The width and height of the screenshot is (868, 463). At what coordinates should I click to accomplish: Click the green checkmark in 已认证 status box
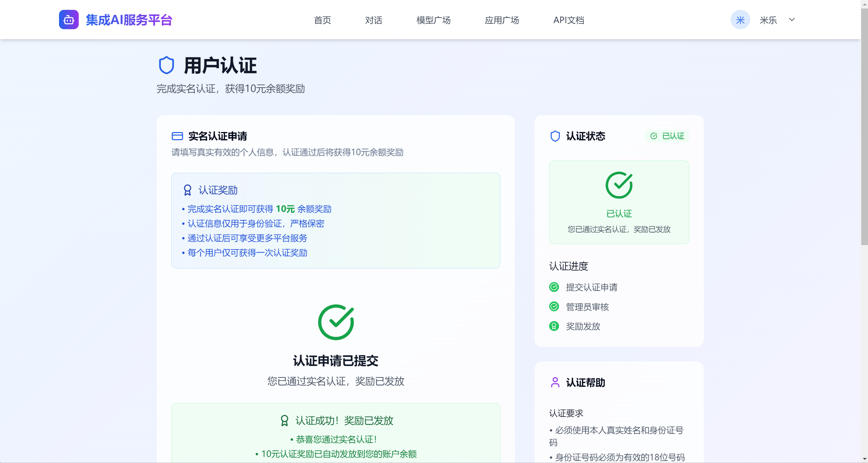(x=619, y=185)
